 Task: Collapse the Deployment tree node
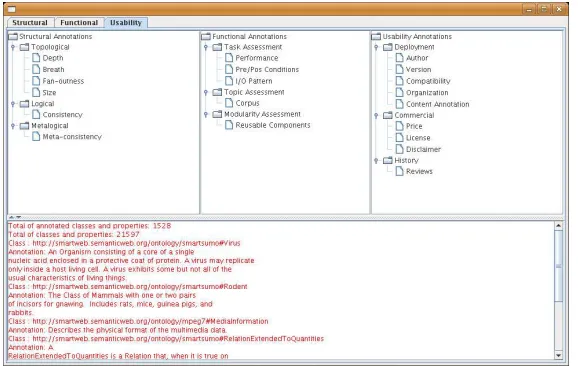pyautogui.click(x=376, y=47)
